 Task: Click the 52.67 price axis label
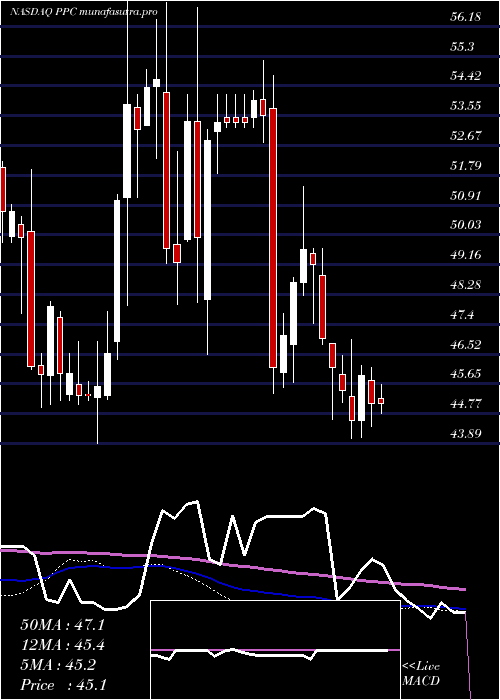coord(466,136)
